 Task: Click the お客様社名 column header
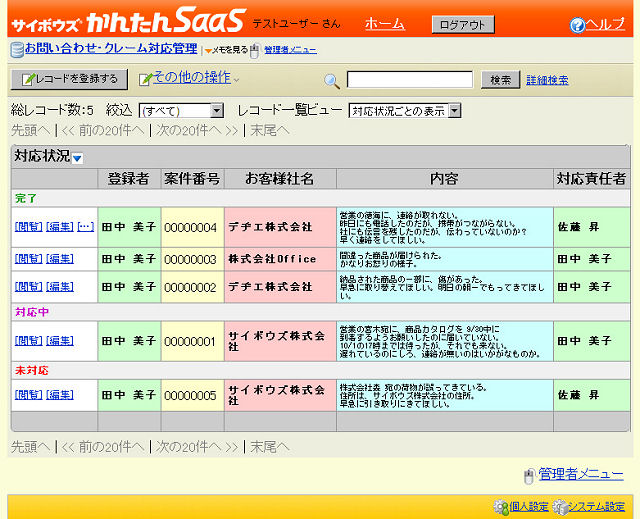[280, 179]
